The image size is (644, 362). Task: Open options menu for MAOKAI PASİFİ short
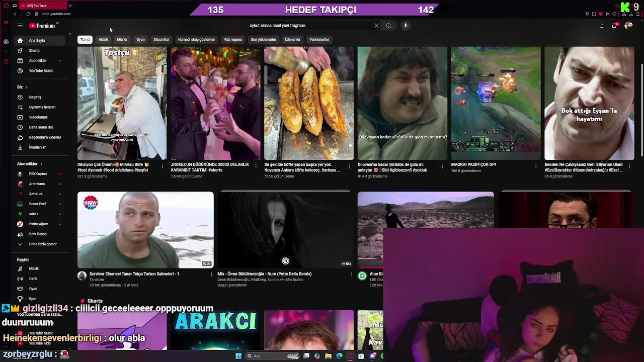[536, 166]
